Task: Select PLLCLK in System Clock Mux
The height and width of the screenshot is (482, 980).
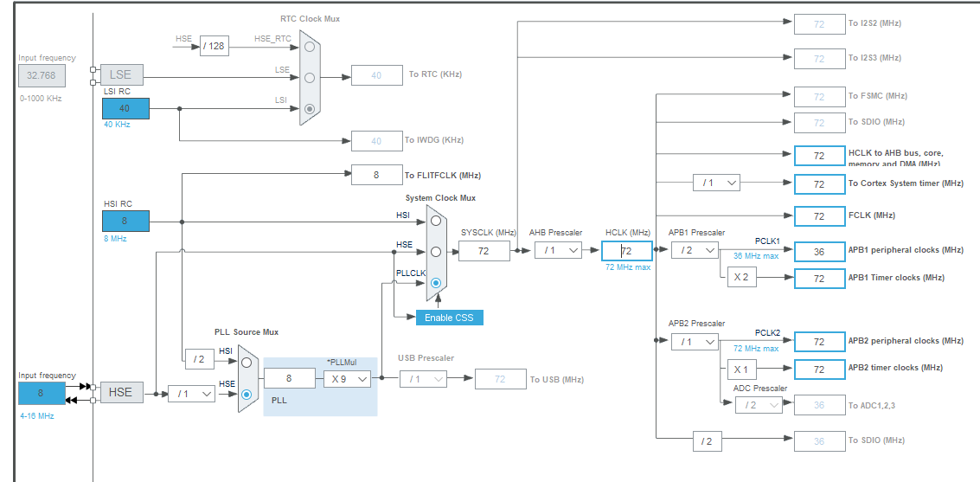Action: click(436, 283)
